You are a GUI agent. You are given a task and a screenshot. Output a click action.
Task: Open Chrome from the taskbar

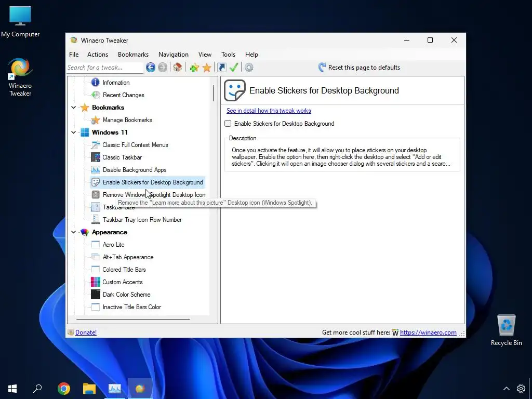(x=64, y=389)
